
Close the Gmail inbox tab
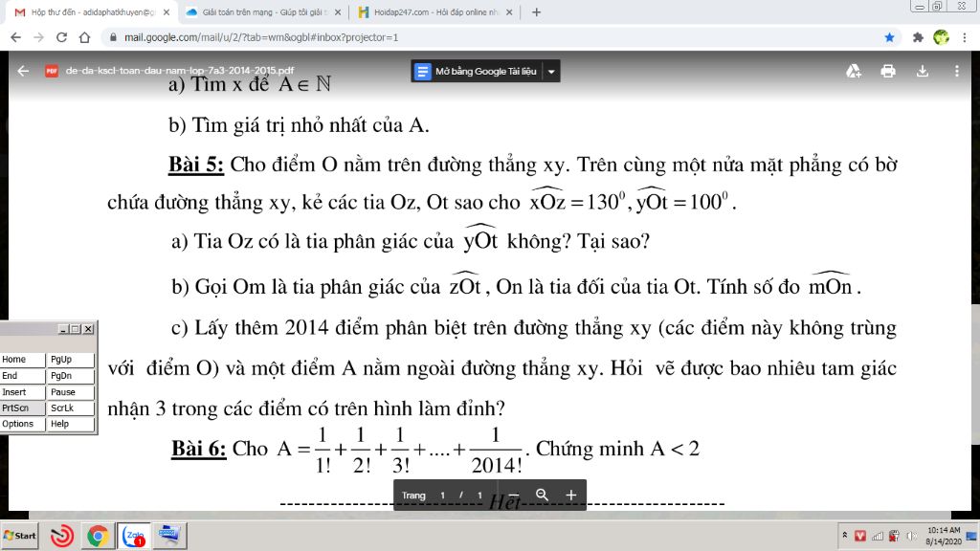(x=167, y=11)
